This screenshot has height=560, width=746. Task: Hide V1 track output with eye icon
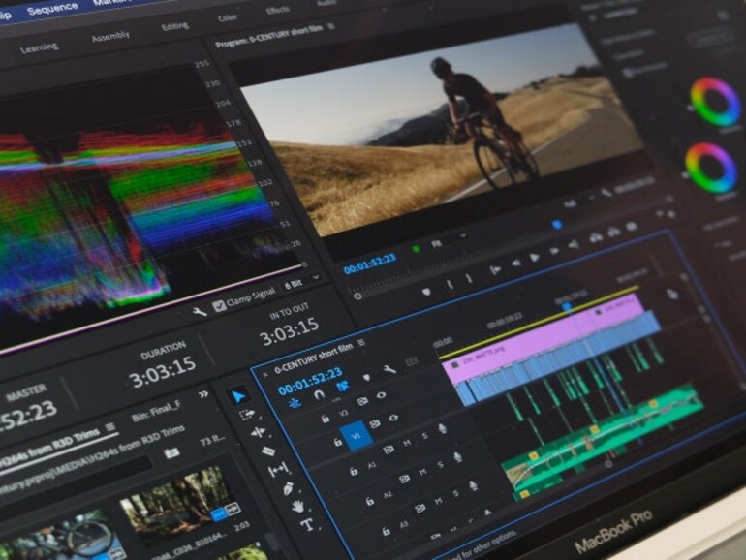click(x=394, y=419)
